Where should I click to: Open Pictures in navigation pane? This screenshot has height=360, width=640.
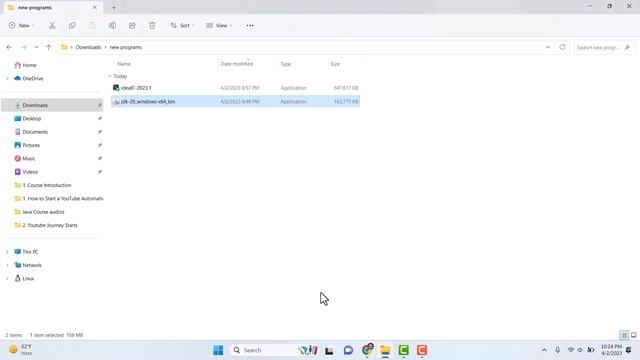(x=31, y=145)
